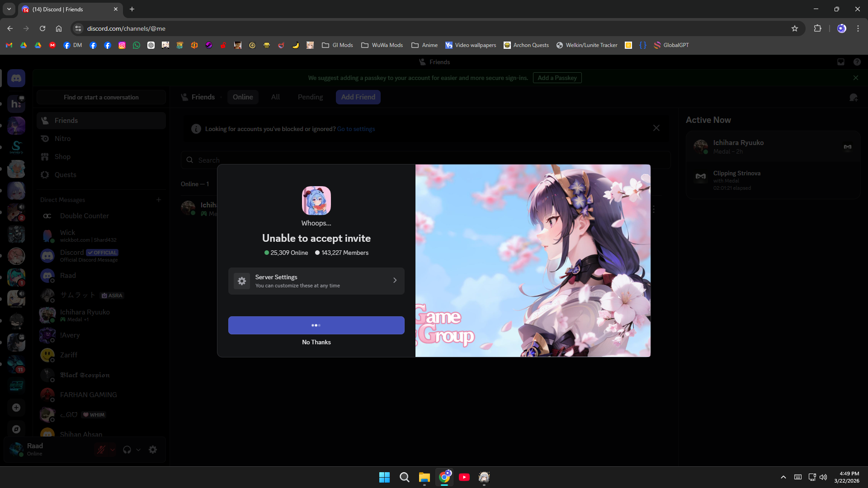868x488 pixels.
Task: Open the S logo server icon
Action: point(16,147)
